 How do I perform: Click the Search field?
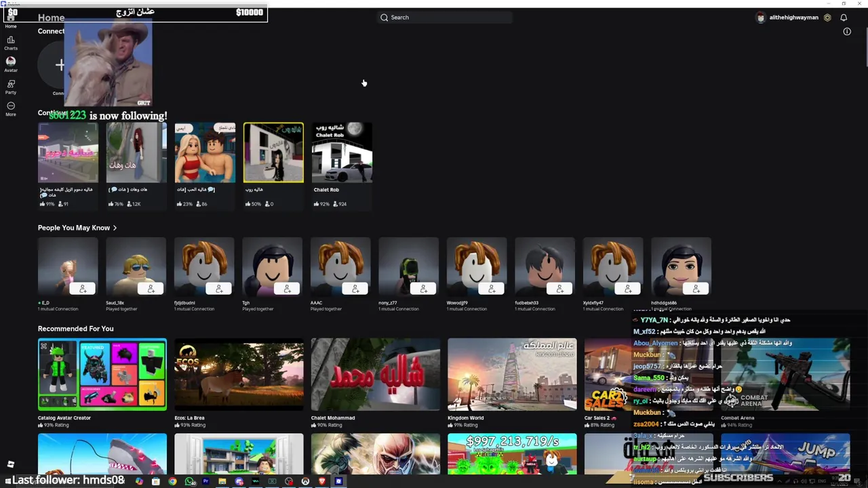tap(444, 17)
